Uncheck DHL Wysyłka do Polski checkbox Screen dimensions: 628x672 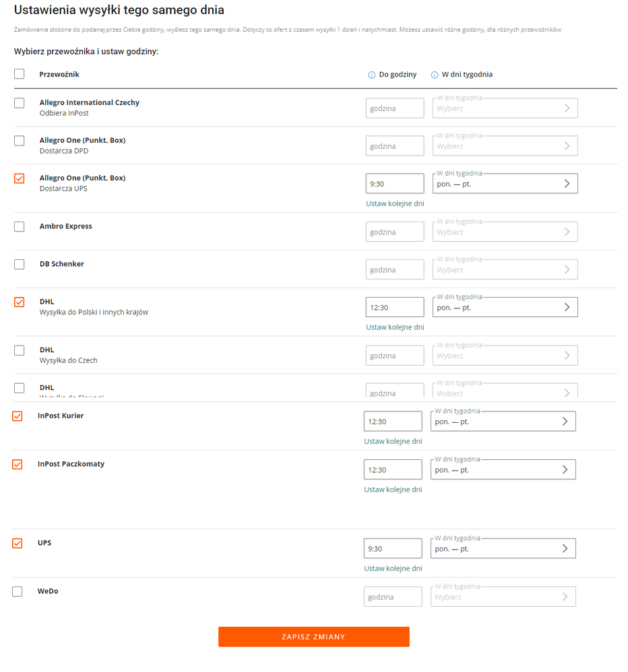tap(20, 302)
